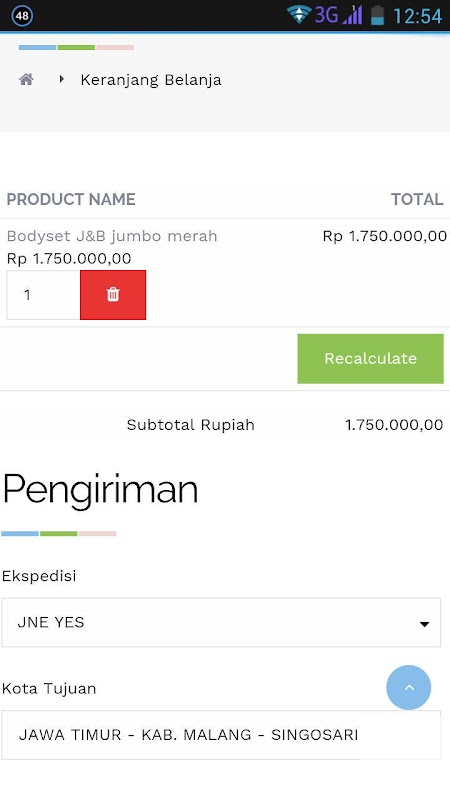Open the Ekspedisi JNE YES dropdown
The height and width of the screenshot is (800, 450).
point(221,622)
